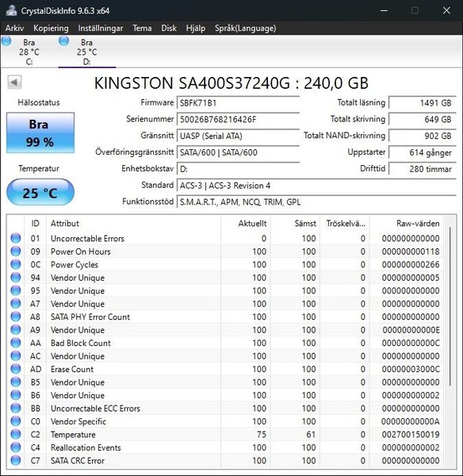
Task: Click the Serienummer field
Action: click(x=238, y=119)
